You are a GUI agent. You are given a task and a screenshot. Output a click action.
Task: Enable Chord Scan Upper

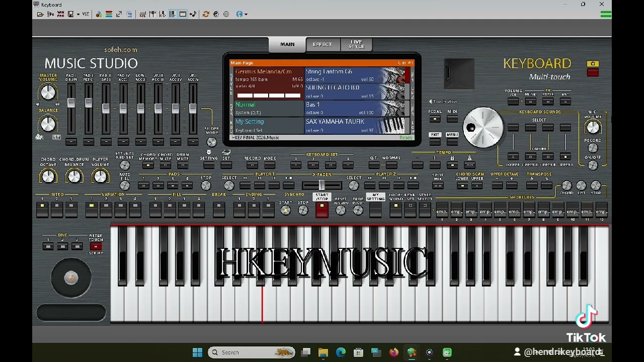click(x=476, y=186)
